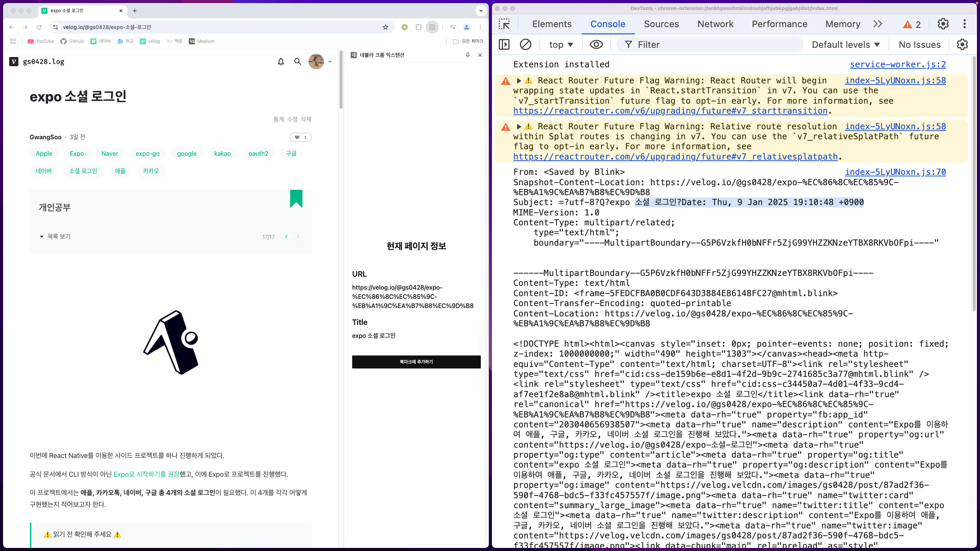Open the top context dropdown
980x551 pixels.
coord(561,45)
